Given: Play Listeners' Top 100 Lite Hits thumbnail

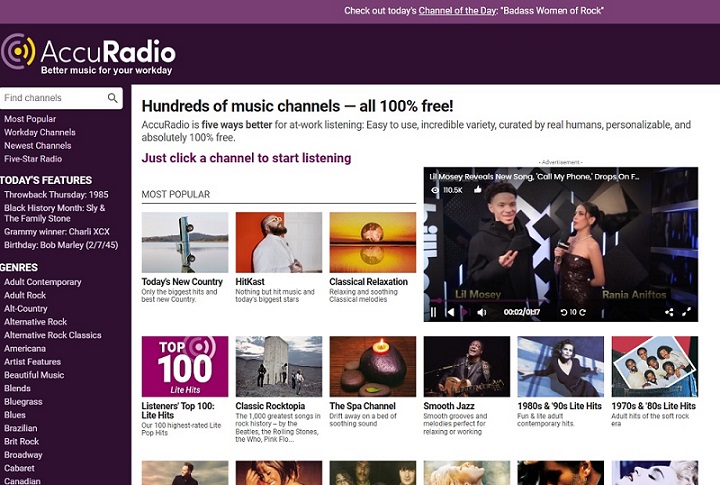Looking at the screenshot, I should 185,367.
